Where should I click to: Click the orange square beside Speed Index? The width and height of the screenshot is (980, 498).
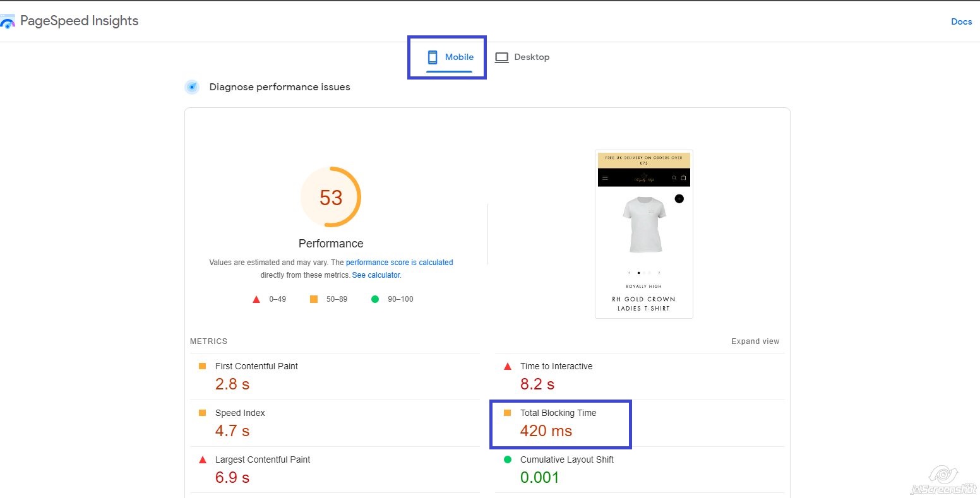pyautogui.click(x=202, y=413)
